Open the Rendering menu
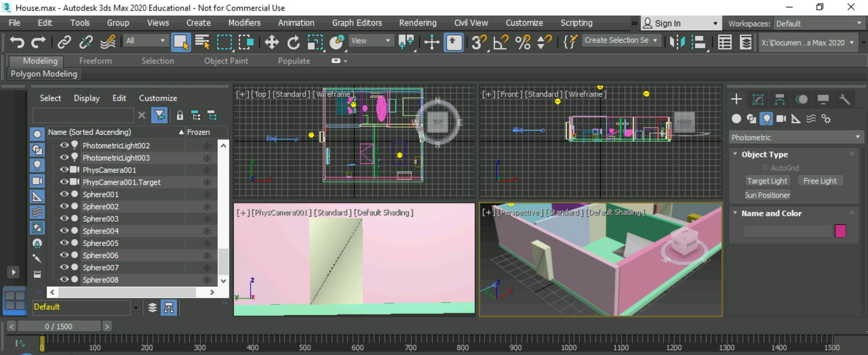The width and height of the screenshot is (868, 355). click(417, 23)
